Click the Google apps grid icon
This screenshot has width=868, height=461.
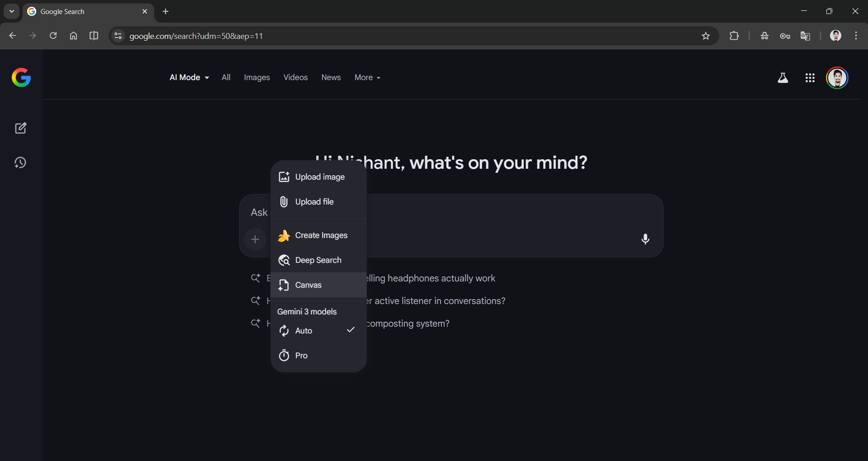pyautogui.click(x=810, y=77)
